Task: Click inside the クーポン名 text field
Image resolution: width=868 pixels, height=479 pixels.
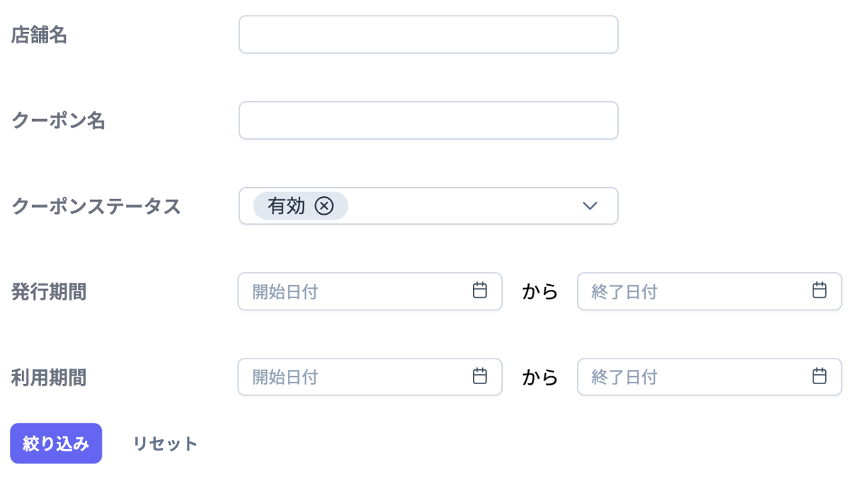Action: tap(428, 120)
